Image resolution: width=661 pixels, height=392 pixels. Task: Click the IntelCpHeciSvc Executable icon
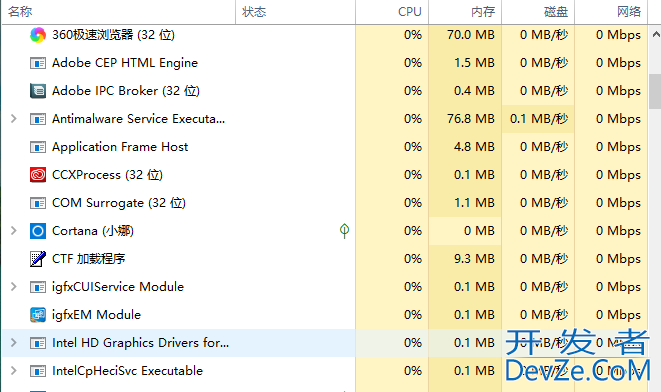38,371
